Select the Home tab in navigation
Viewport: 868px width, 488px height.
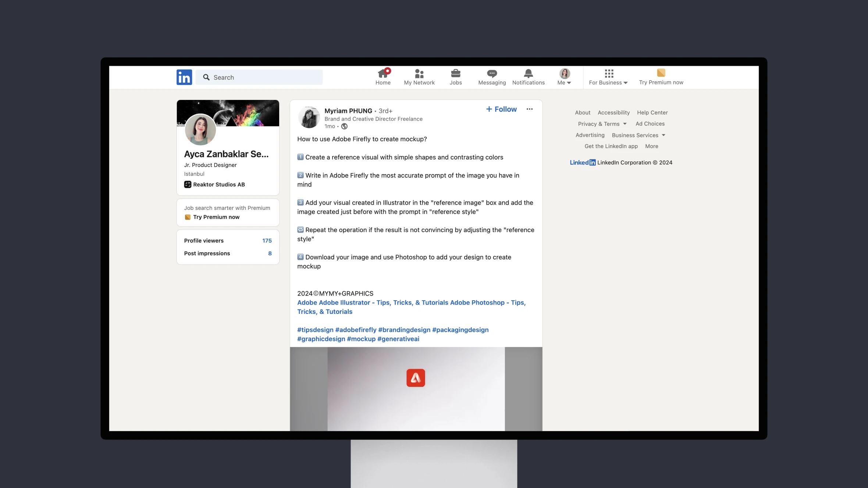[383, 76]
